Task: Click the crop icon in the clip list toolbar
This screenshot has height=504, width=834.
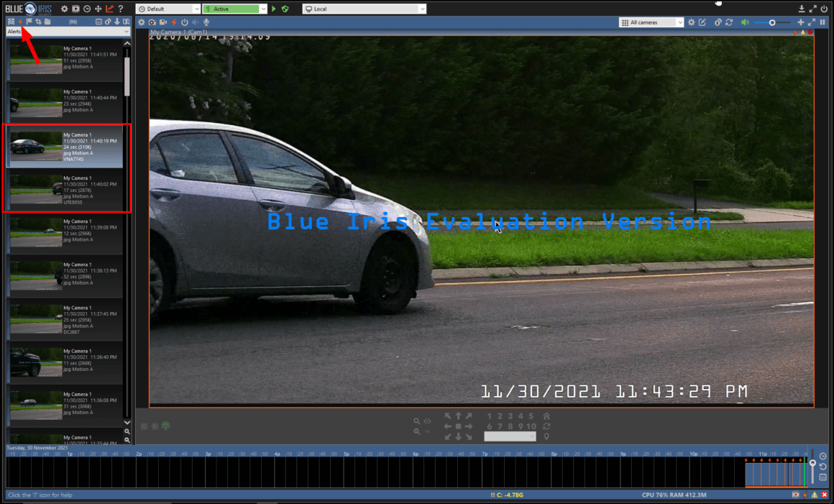Action: point(38,22)
